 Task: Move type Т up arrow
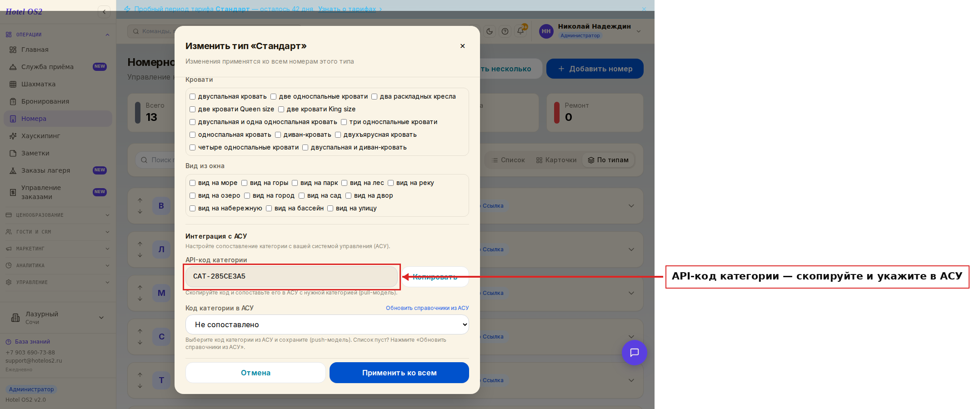coord(140,374)
